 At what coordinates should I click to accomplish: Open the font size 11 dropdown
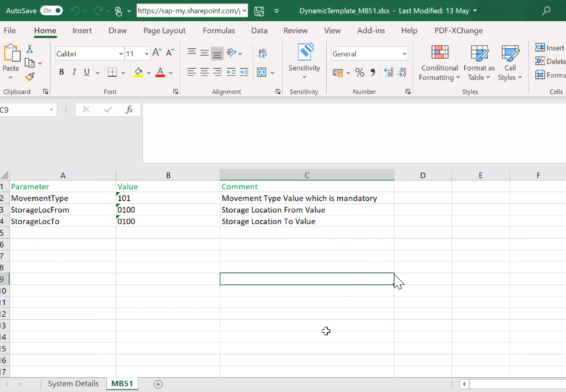coord(146,54)
